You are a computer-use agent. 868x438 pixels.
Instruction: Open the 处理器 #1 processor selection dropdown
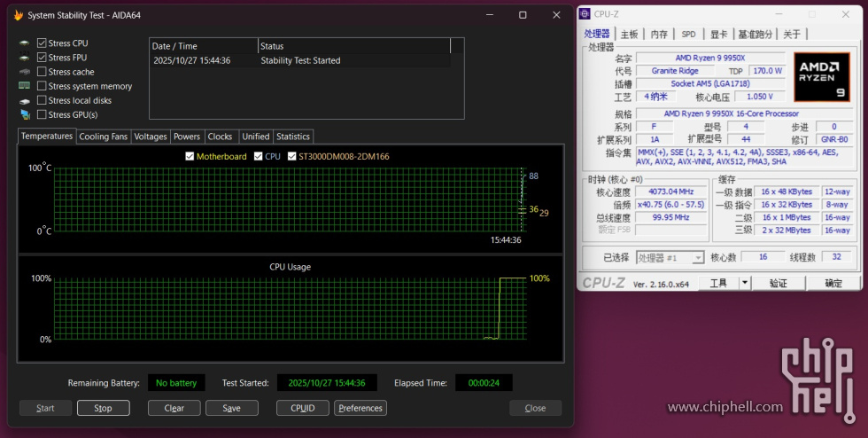(670, 257)
